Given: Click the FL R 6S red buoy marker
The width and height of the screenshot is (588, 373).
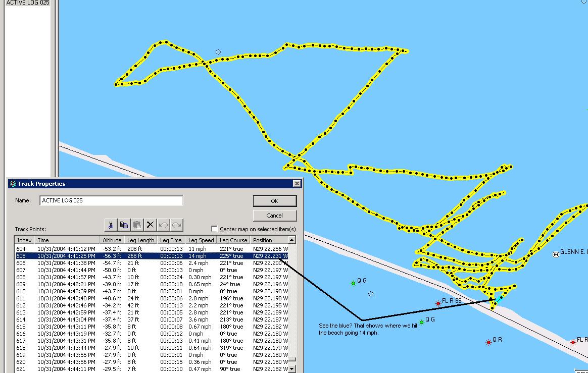Looking at the screenshot, I should pyautogui.click(x=438, y=303).
